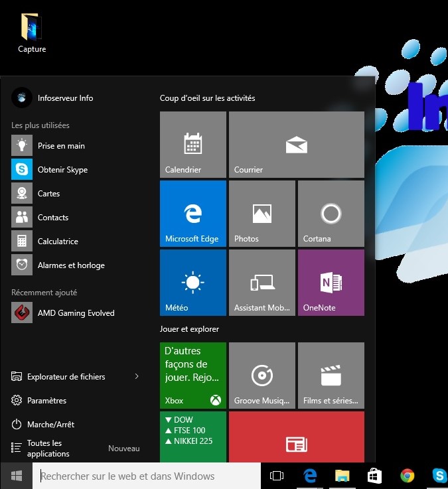Screen dimensions: 448x489
Task: Open the Store from the taskbar
Action: [374, 476]
